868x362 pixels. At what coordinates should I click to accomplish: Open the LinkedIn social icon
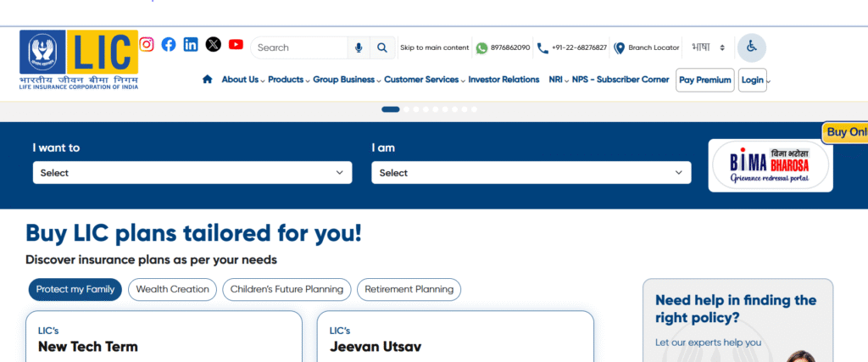click(191, 45)
